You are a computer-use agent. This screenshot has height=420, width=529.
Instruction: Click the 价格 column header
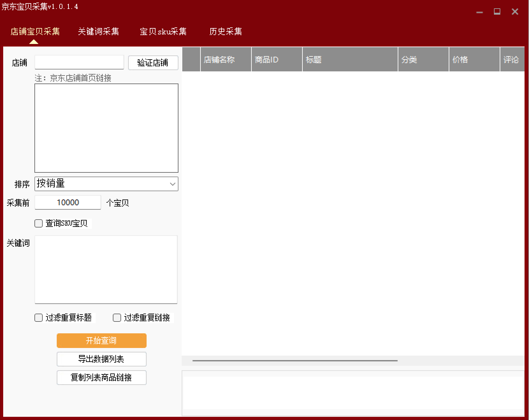click(475, 60)
